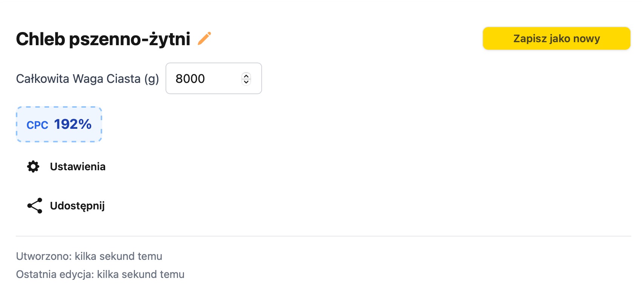Open settings via the gear icon
Viewport: 644px width, 290px height.
click(x=33, y=166)
